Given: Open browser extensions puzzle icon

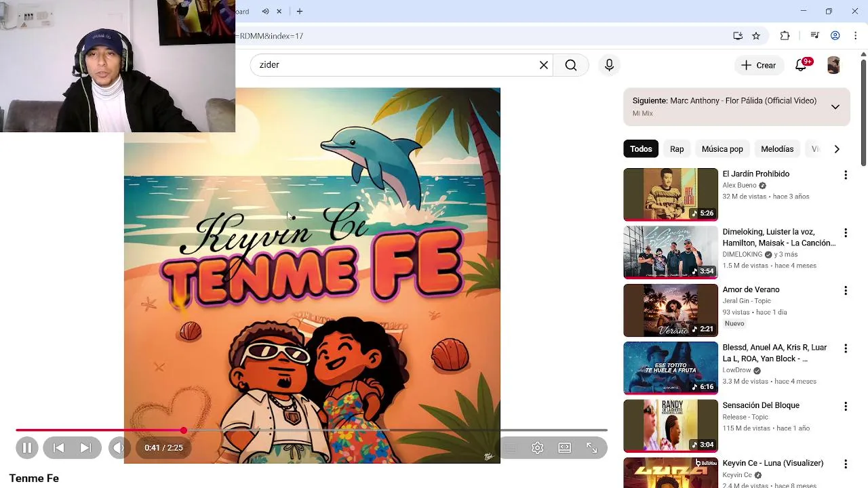Looking at the screenshot, I should click(x=785, y=36).
